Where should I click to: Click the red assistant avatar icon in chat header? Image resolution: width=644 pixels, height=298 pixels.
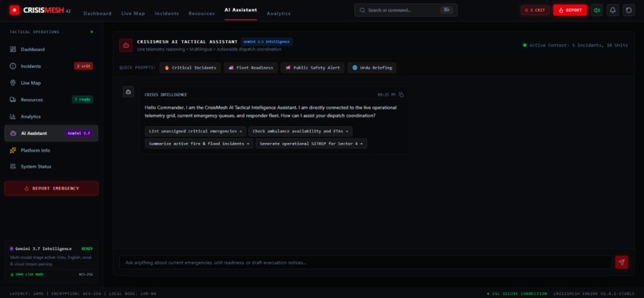tap(125, 46)
